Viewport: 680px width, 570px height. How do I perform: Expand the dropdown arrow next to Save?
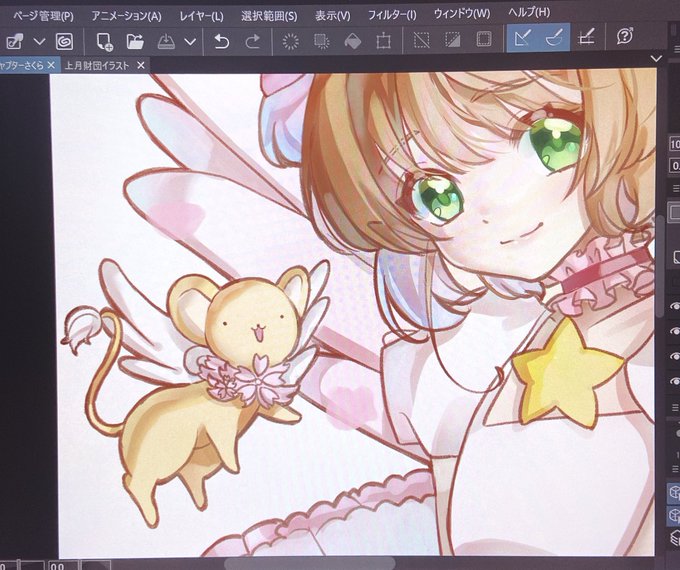click(190, 42)
